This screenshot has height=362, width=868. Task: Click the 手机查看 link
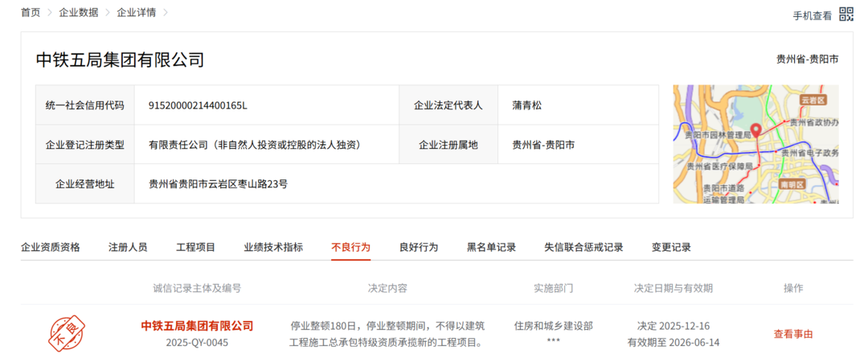[813, 15]
